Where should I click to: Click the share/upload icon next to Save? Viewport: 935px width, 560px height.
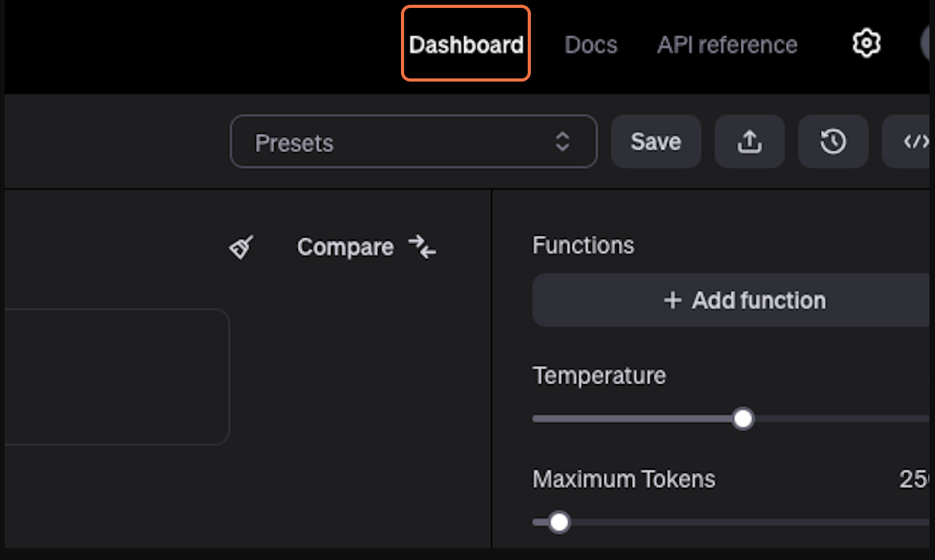pos(750,142)
